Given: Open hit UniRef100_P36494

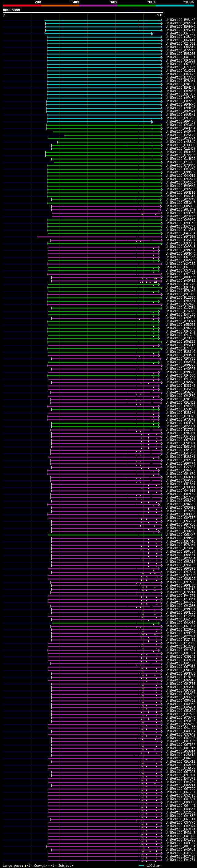Looking at the screenshot, I should [180, 240].
